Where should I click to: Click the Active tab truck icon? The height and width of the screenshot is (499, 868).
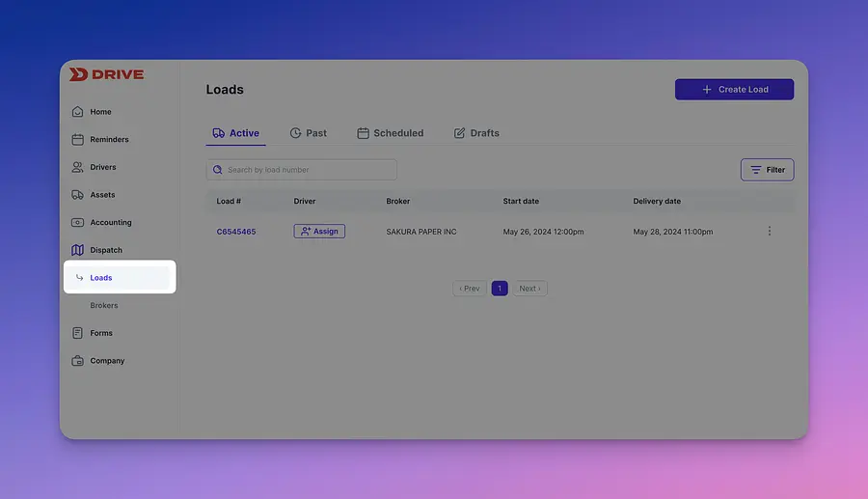tap(219, 133)
